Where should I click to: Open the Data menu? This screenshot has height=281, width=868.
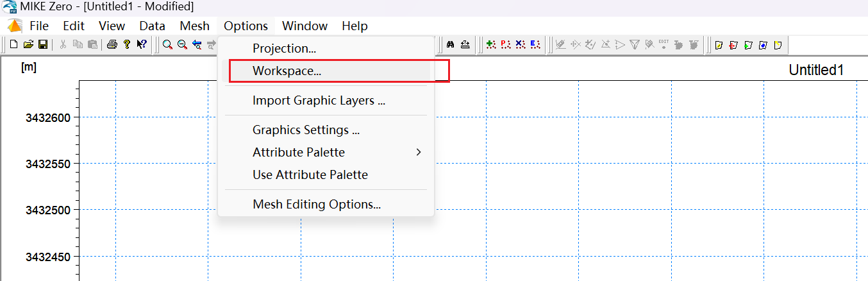click(x=153, y=26)
